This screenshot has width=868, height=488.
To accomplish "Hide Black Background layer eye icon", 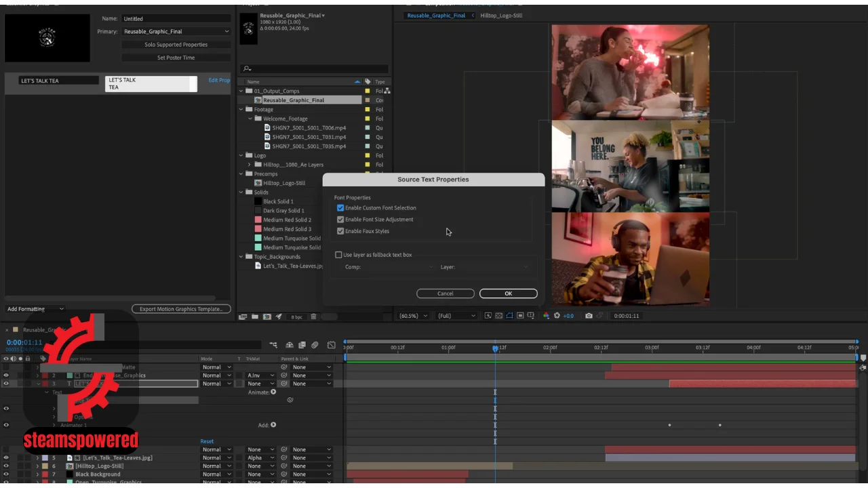I will click(x=6, y=474).
